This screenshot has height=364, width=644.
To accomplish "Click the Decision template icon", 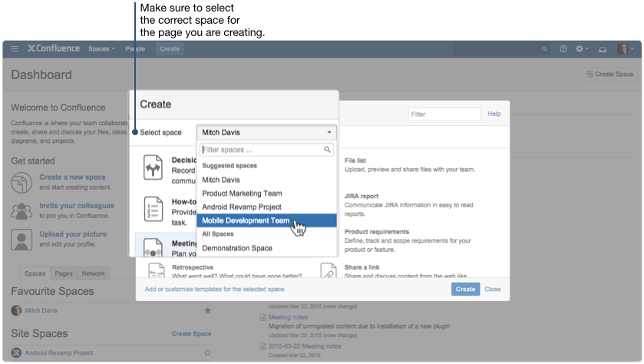I will pyautogui.click(x=153, y=167).
